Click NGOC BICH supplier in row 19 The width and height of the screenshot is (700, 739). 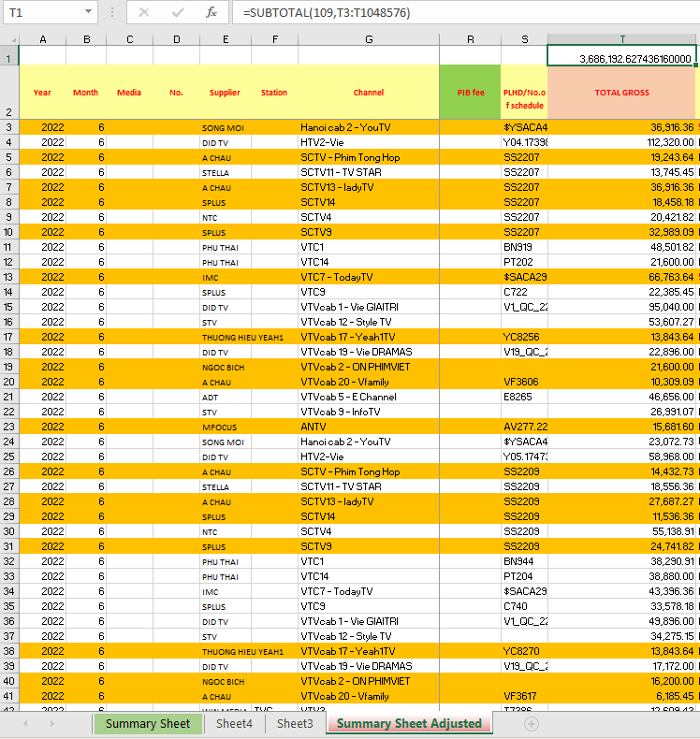tap(226, 367)
